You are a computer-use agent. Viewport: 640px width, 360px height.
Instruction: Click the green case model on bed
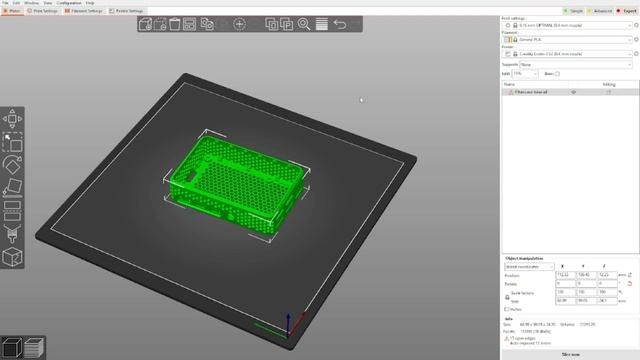point(237,186)
